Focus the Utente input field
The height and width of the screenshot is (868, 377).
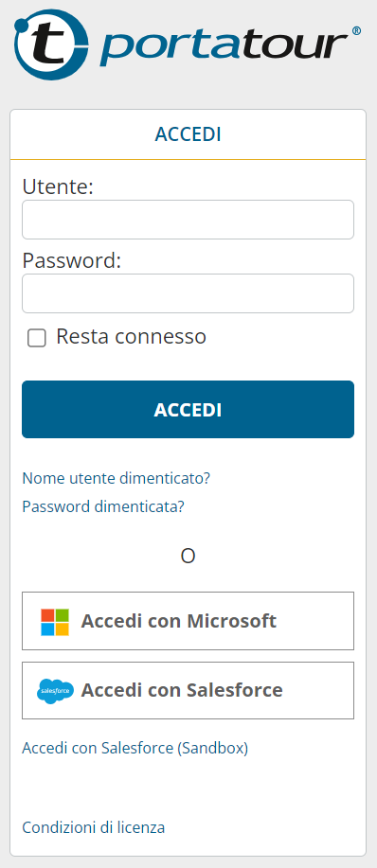(x=188, y=220)
